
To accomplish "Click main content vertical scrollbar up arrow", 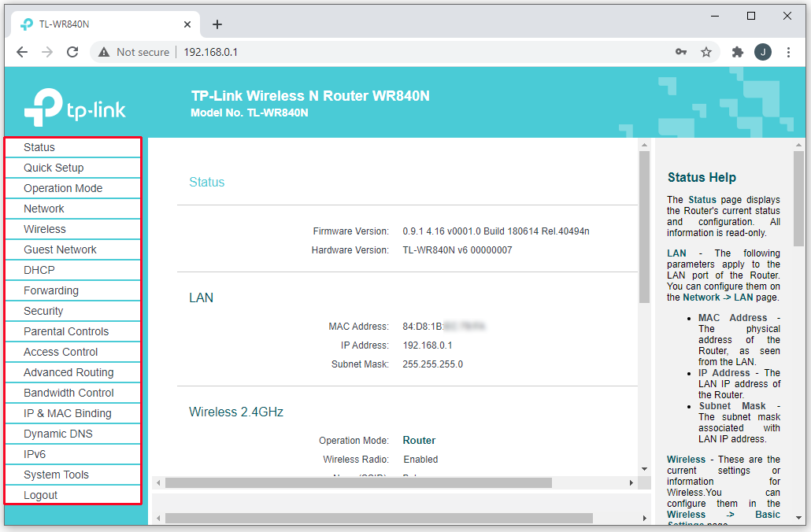I will [x=644, y=145].
